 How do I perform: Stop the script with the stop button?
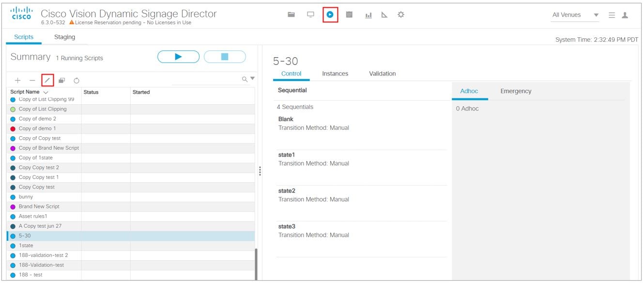tap(225, 57)
